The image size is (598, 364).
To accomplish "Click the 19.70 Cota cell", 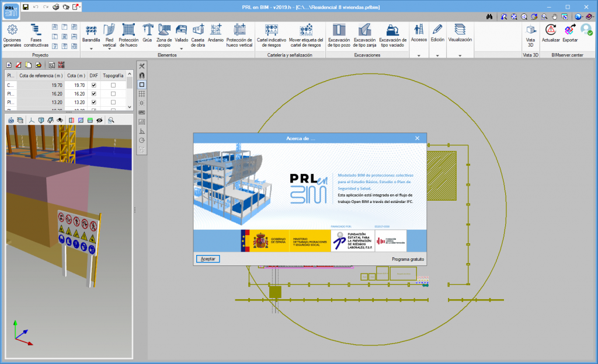I will (x=76, y=85).
